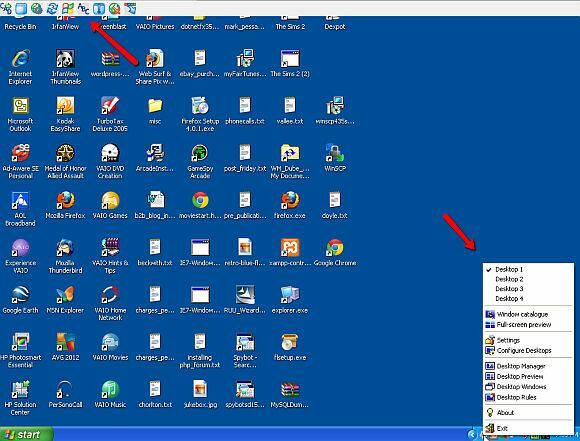Click the Mozilla Thunderbird icon
580x441 pixels.
(x=65, y=256)
